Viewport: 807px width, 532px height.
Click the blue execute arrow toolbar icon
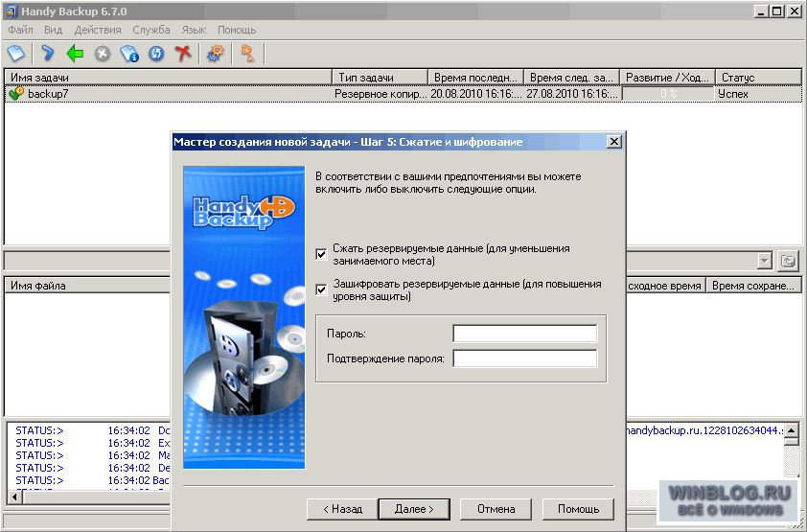point(47,53)
